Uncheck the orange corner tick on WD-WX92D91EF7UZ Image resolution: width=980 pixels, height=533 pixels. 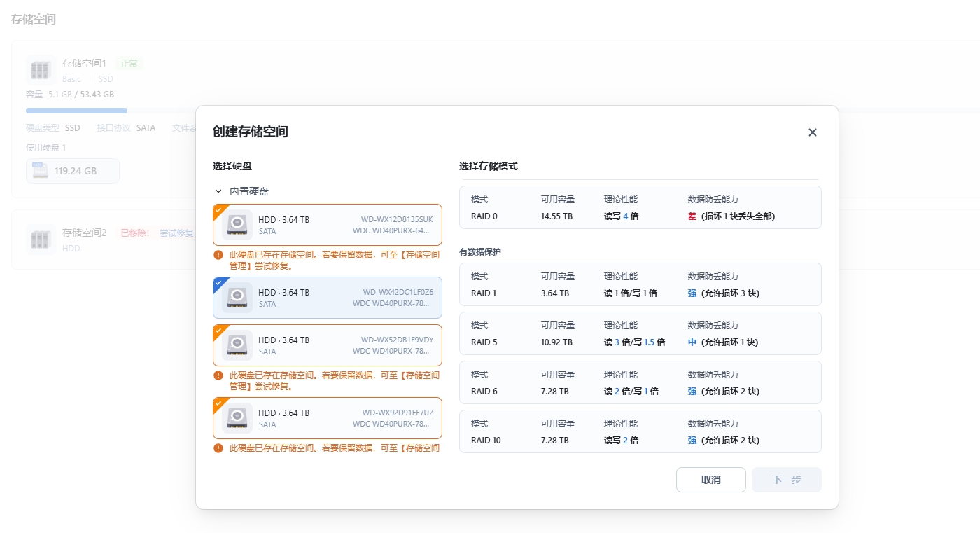[x=218, y=402]
